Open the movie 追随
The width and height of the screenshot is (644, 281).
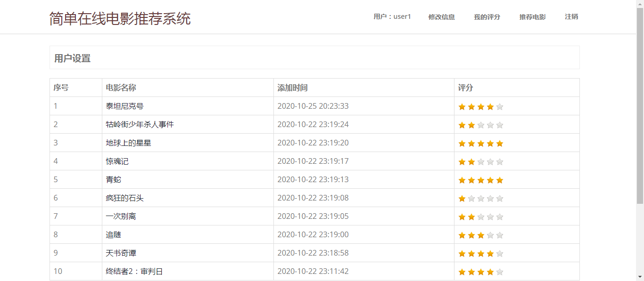pos(113,234)
